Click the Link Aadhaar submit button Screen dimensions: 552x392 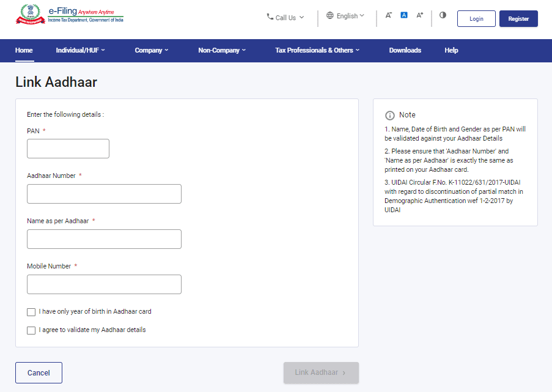[321, 372]
